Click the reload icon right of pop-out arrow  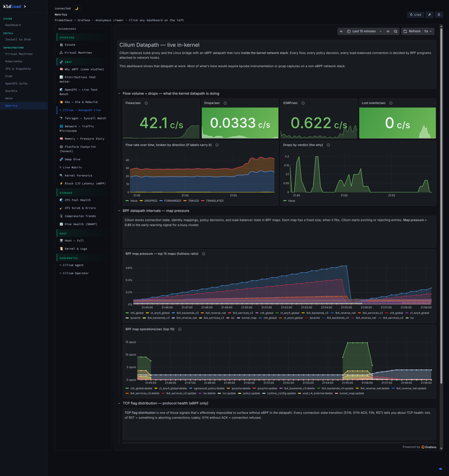click(x=439, y=14)
